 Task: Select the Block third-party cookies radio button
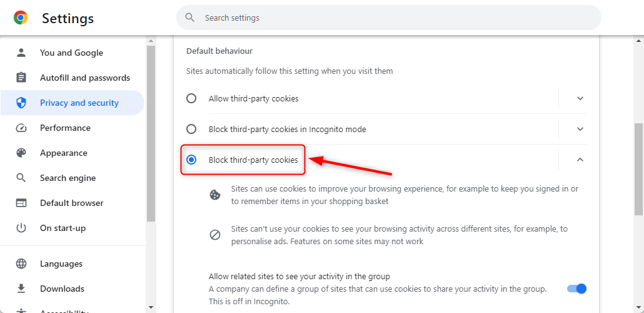[191, 160]
